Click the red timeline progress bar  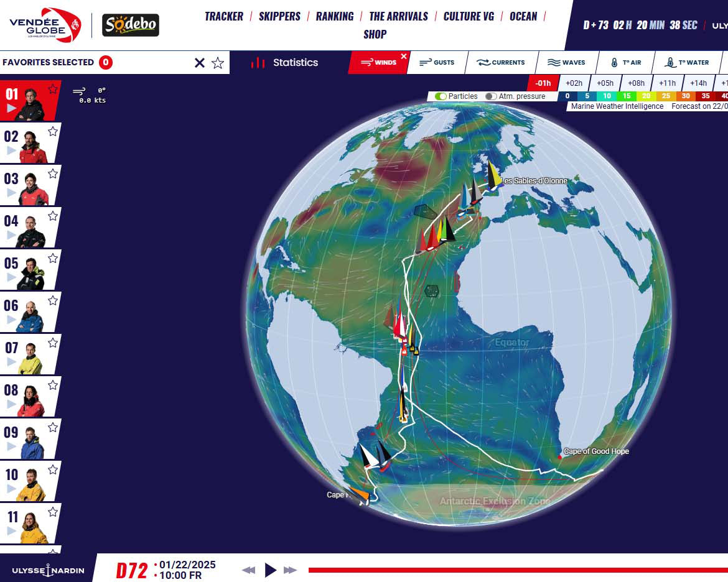click(x=516, y=570)
